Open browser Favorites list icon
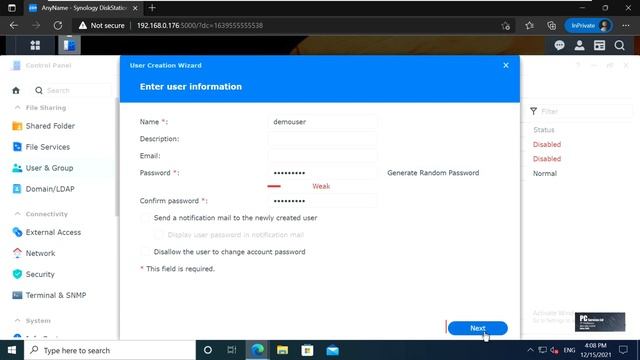The width and height of the screenshot is (640, 360). [x=529, y=25]
